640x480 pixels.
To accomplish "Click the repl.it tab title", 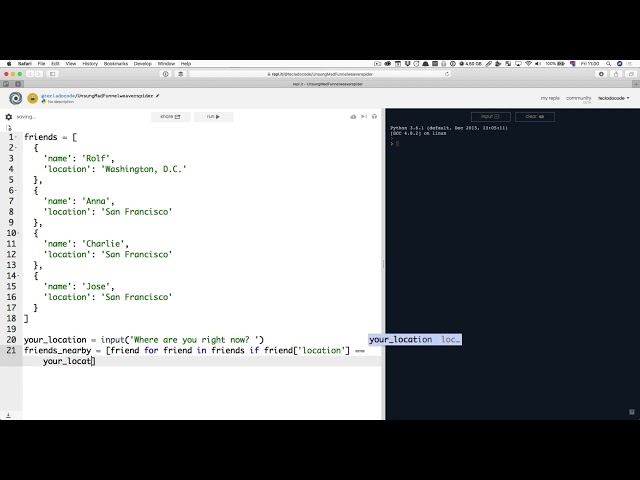I will 328,84.
